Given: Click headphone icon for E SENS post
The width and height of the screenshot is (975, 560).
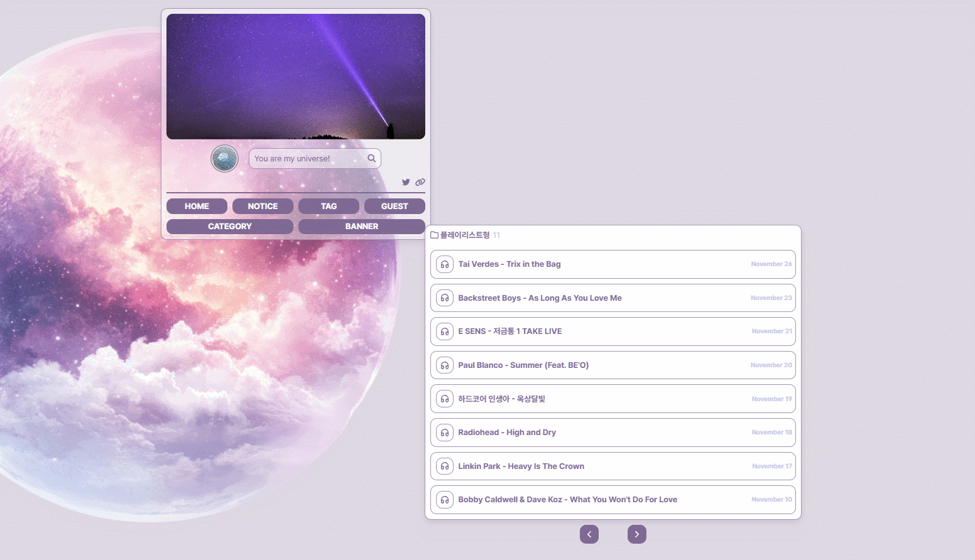Looking at the screenshot, I should click(445, 331).
